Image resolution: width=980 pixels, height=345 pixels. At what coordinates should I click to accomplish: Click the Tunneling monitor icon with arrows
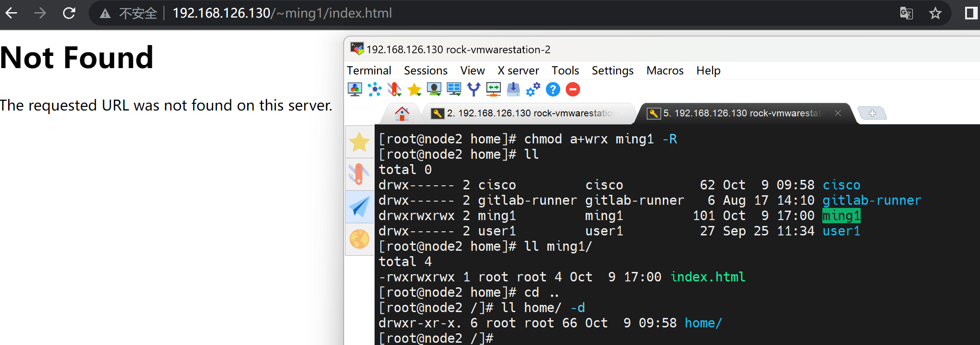(494, 89)
